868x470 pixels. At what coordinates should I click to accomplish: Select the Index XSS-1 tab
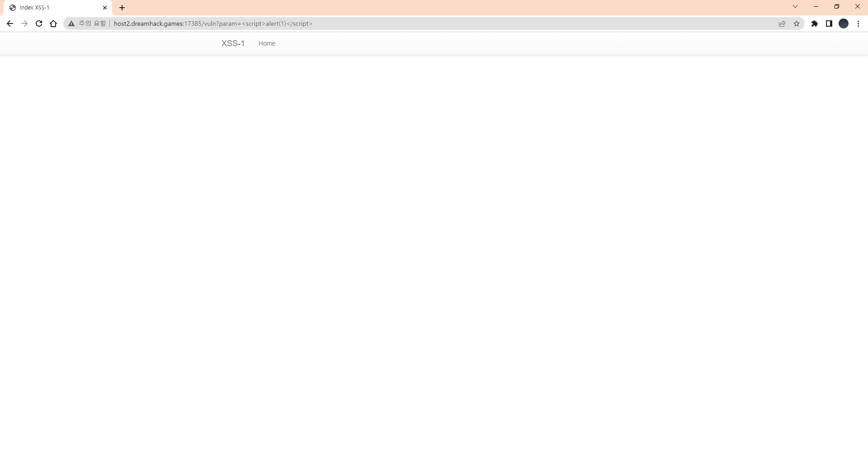(58, 8)
